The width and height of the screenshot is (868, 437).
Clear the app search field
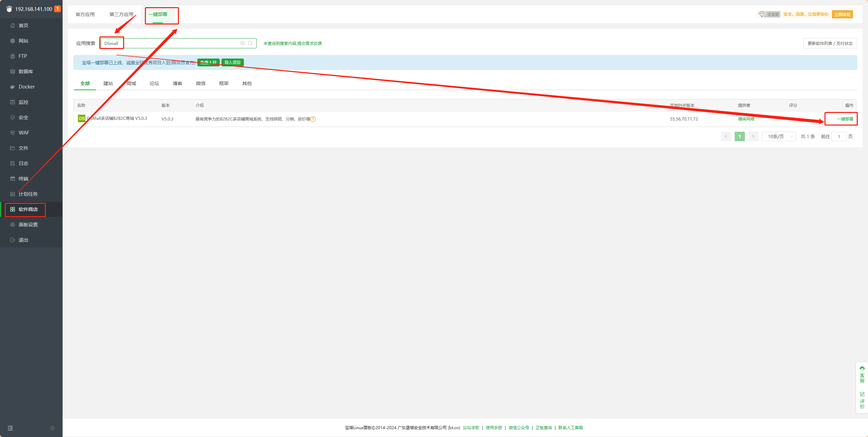(243, 43)
